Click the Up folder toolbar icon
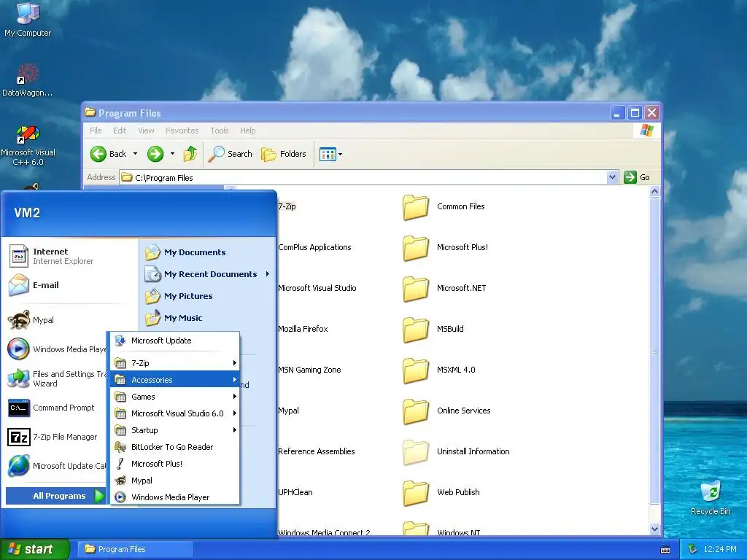 [x=190, y=154]
